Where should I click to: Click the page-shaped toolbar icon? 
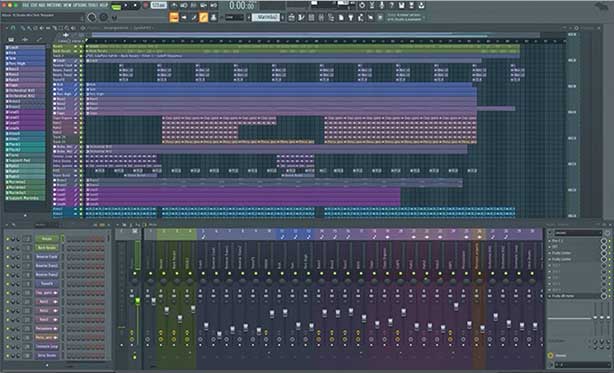pos(341,18)
